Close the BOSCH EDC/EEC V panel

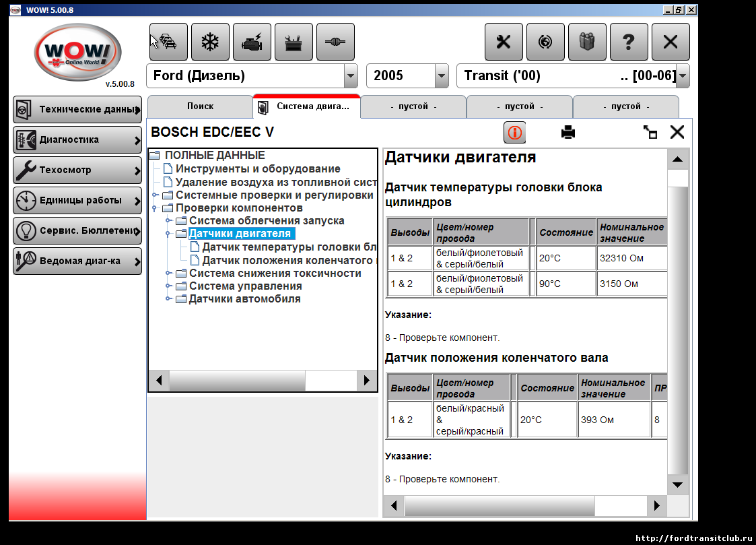677,132
